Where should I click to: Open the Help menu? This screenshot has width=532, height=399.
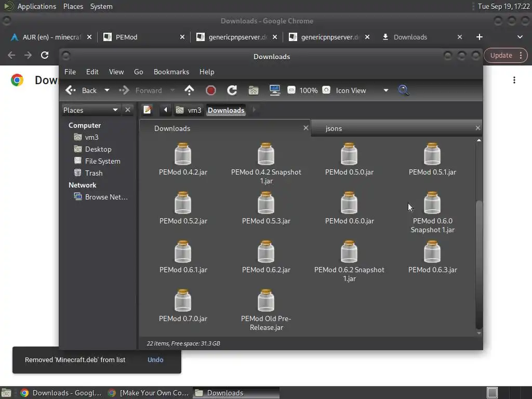coord(207,72)
